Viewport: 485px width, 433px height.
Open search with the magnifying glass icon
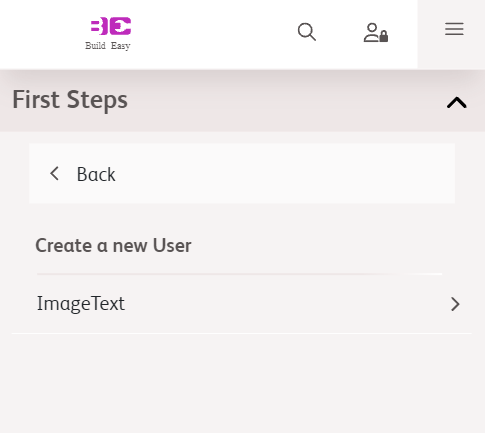click(x=307, y=32)
